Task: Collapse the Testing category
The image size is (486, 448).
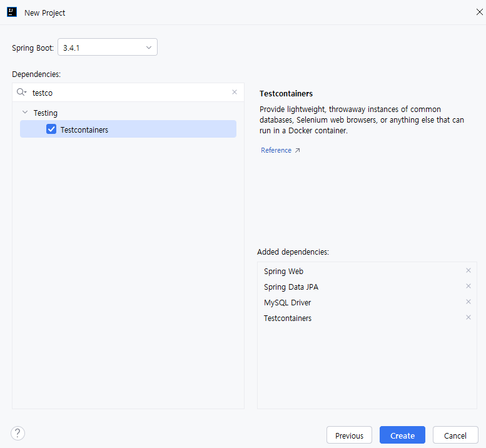Action: coord(25,112)
